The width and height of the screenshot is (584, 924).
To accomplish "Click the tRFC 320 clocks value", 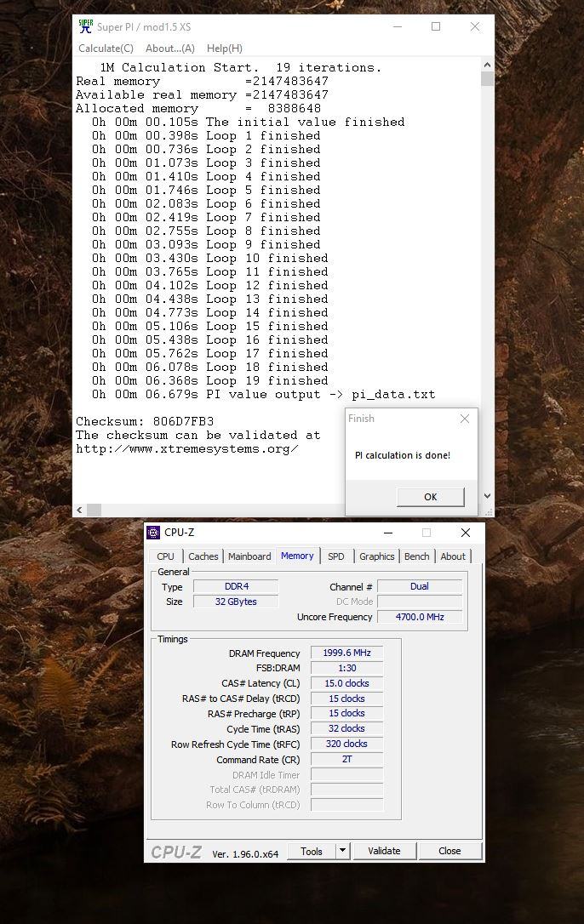I will (346, 744).
